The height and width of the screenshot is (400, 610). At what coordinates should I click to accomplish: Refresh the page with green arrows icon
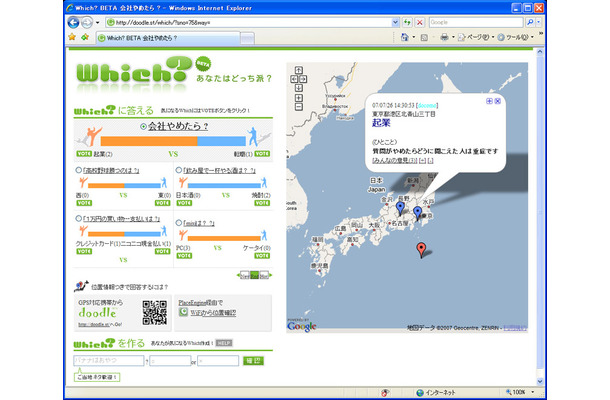pos(407,23)
